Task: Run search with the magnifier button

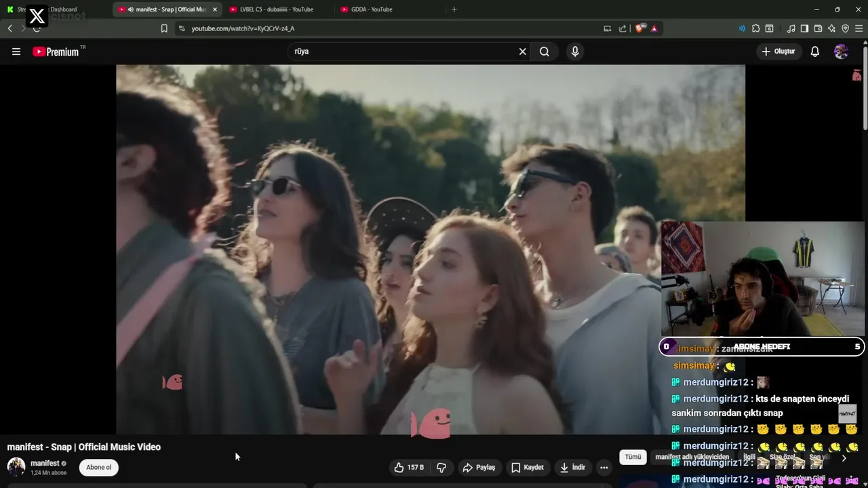Action: tap(545, 52)
